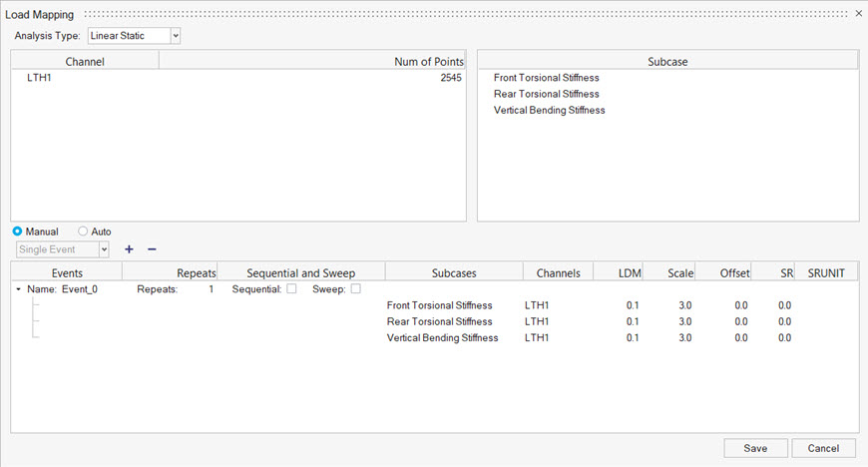Click the LDM value for Front Torsional Stiffness
This screenshot has height=467, width=868.
point(632,305)
